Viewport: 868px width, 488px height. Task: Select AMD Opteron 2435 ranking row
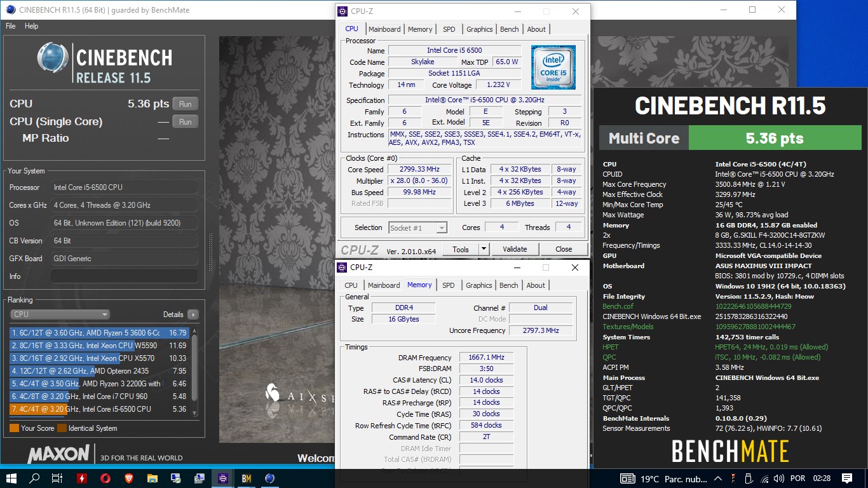click(x=99, y=371)
